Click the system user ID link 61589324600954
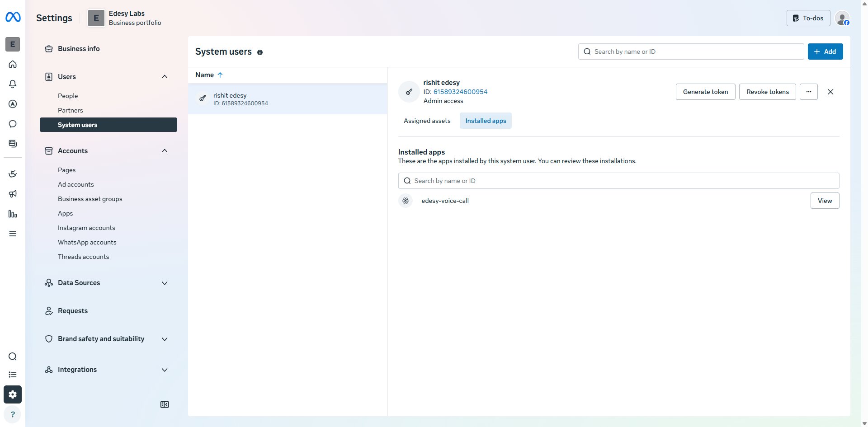Viewport: 868px width, 427px height. click(x=460, y=92)
